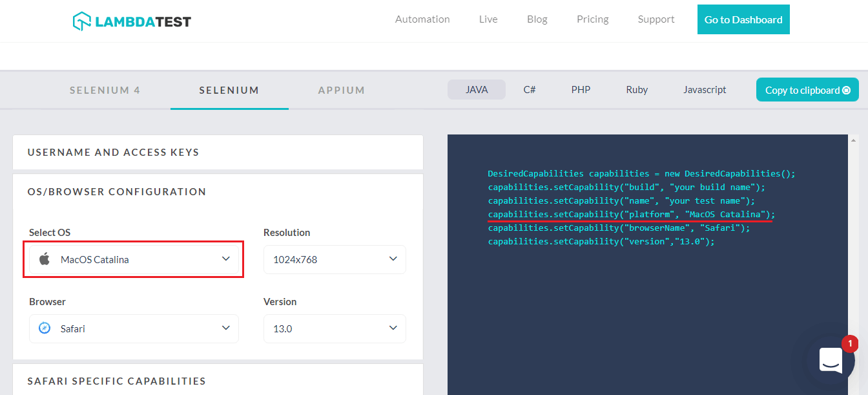Choose Ruby code language

click(637, 90)
